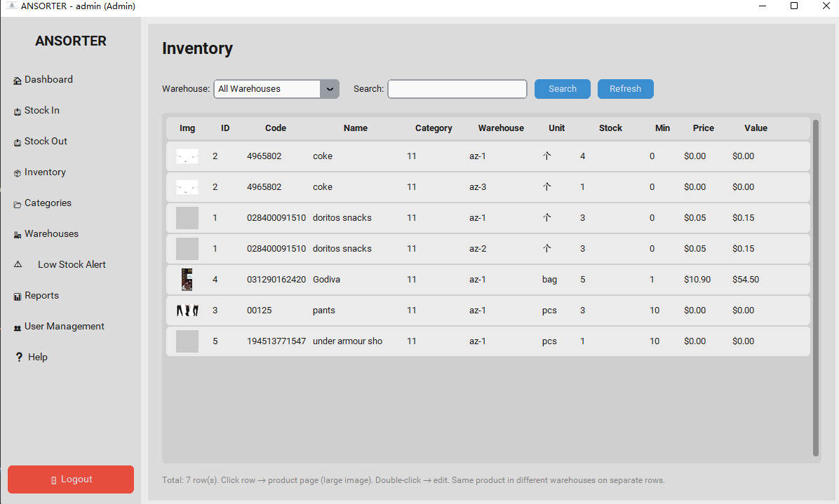Open Low Stock Alert page
Viewport: 839px width, 504px height.
point(72,264)
